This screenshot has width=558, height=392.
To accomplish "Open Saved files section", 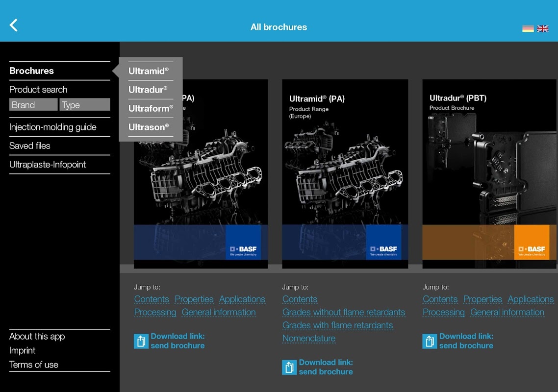I will tap(60, 146).
